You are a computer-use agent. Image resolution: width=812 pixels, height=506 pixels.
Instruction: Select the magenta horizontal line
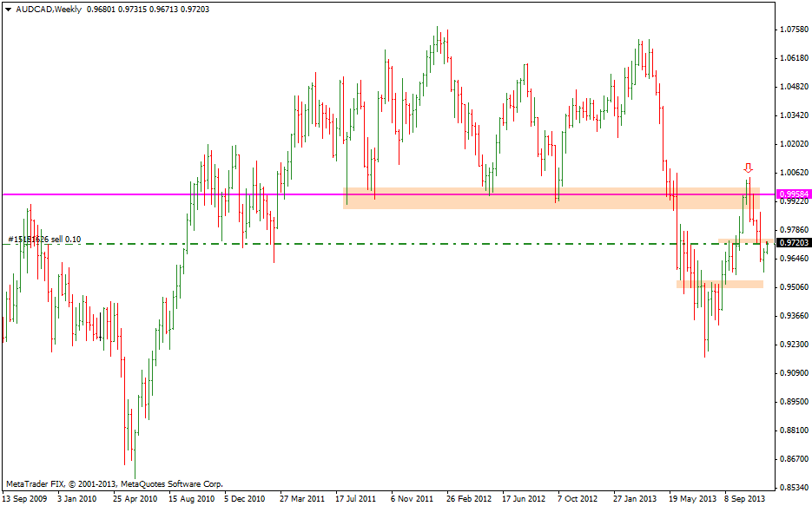(x=174, y=194)
